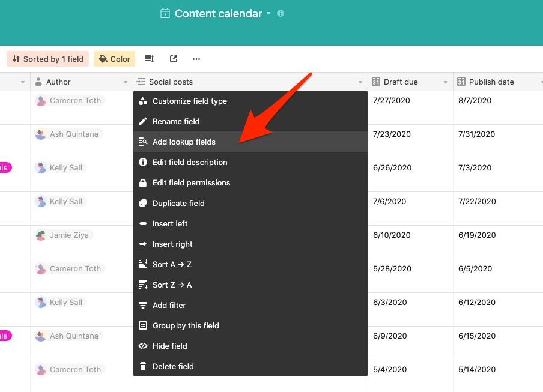Click the crossed eye Hide field icon
This screenshot has height=392, width=543.
point(143,346)
